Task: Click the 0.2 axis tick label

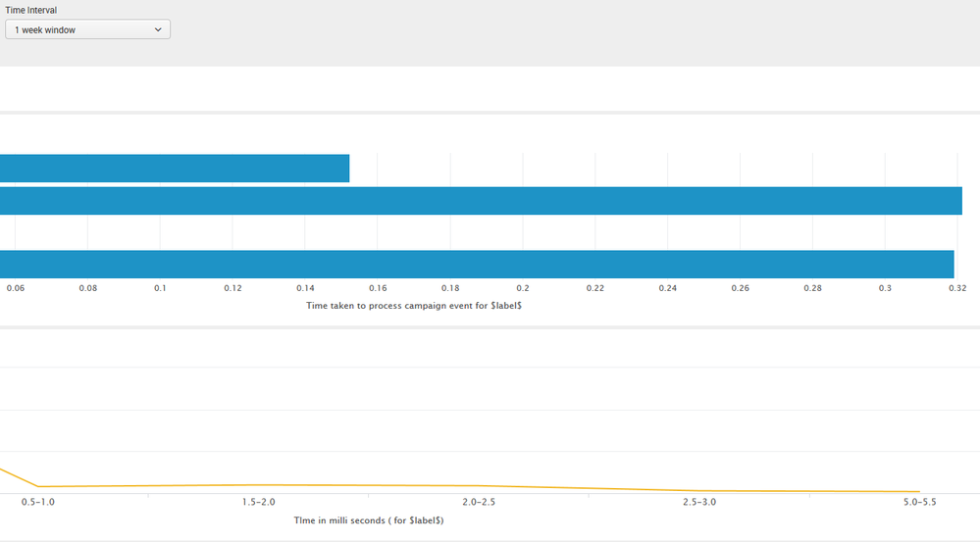Action: click(x=523, y=288)
